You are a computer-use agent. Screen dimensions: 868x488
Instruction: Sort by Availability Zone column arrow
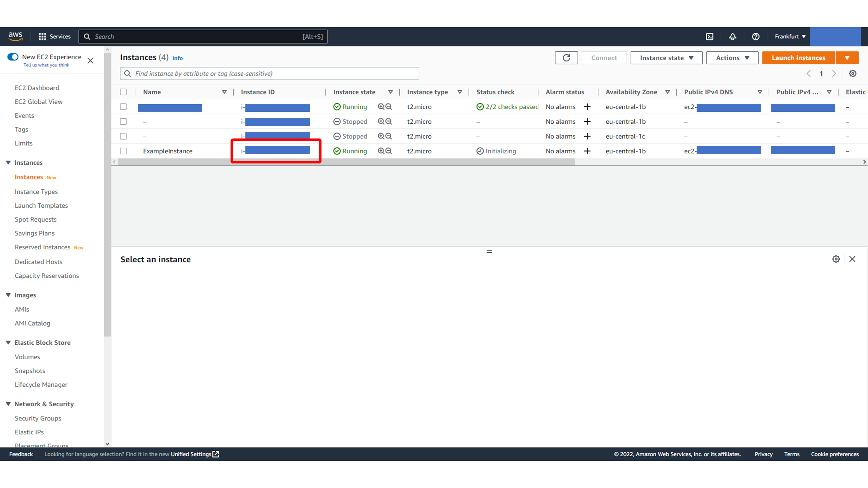point(667,92)
